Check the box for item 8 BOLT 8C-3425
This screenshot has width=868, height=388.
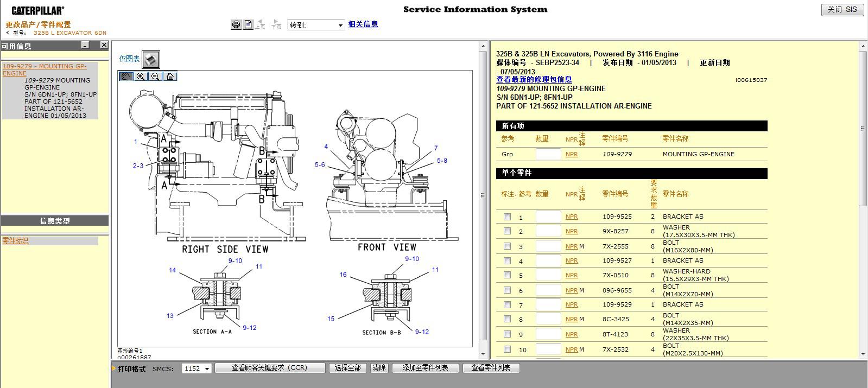point(507,319)
